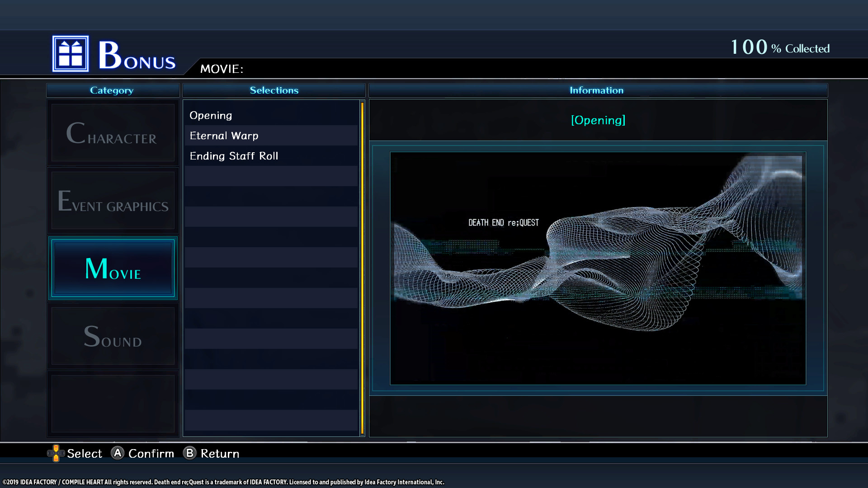Switch to the Category panel header

tap(112, 90)
